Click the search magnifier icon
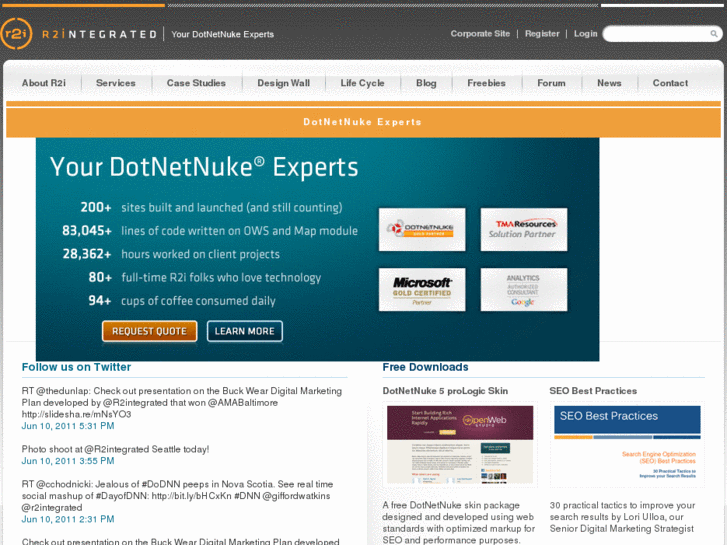 click(x=714, y=34)
